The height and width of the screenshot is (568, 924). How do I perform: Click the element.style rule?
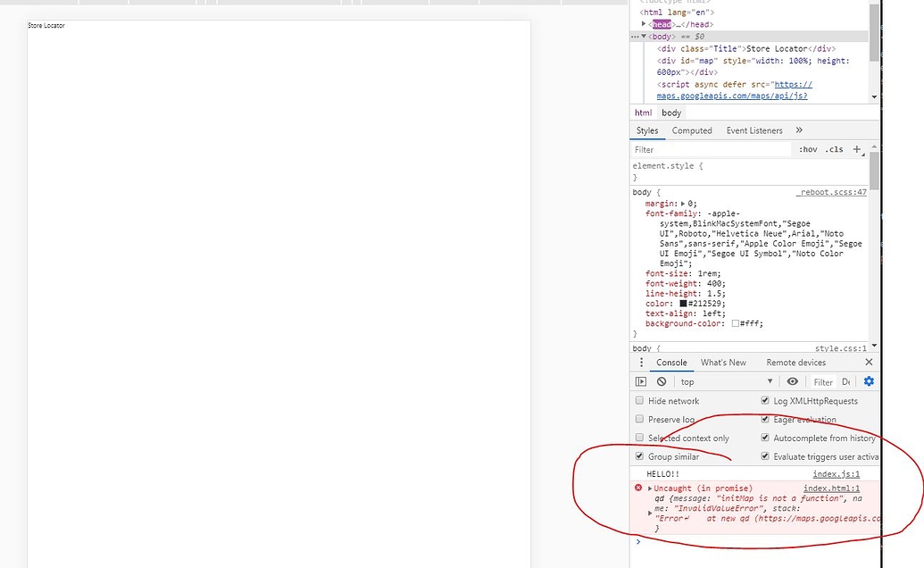point(668,166)
